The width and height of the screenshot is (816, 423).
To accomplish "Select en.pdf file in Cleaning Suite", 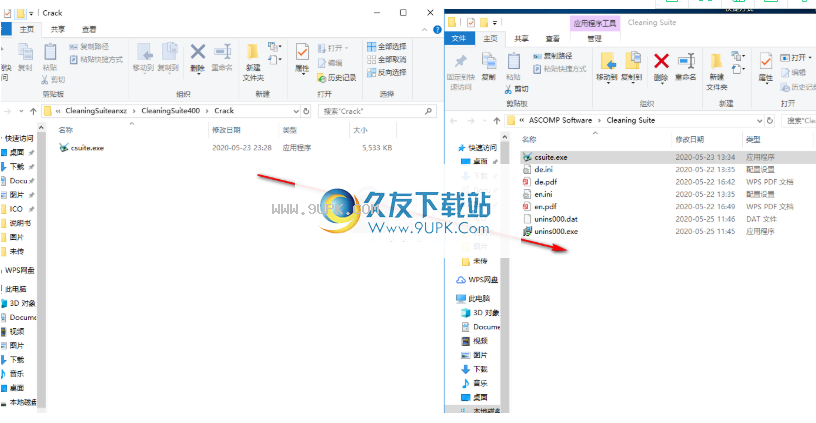I will coord(540,207).
